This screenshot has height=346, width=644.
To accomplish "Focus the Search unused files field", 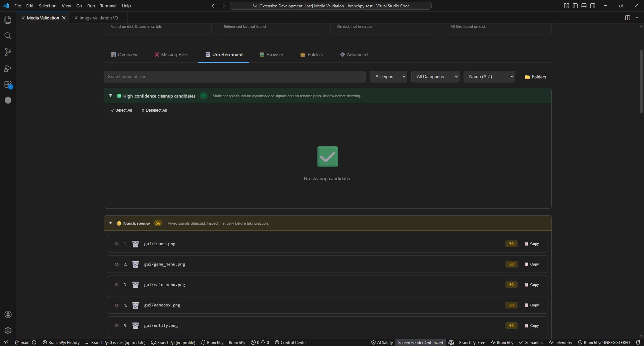I will click(x=234, y=77).
